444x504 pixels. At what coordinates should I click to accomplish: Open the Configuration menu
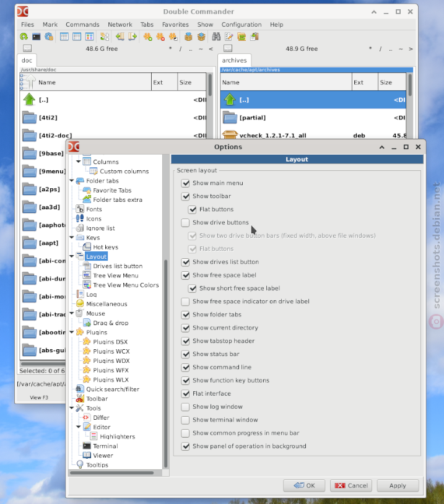242,24
